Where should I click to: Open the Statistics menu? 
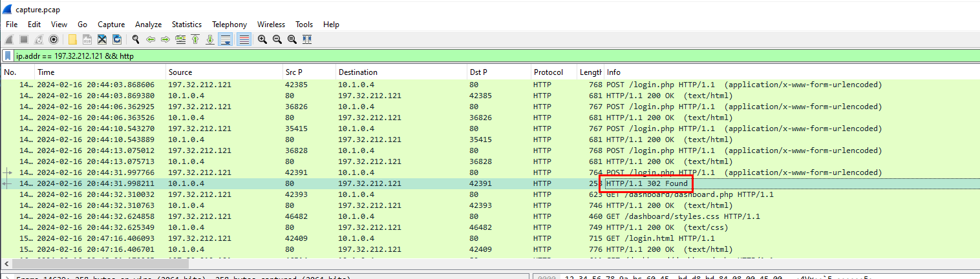click(x=186, y=25)
